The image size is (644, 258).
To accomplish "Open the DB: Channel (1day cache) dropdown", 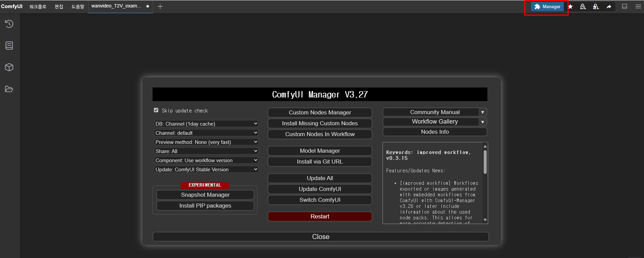I will click(x=206, y=124).
